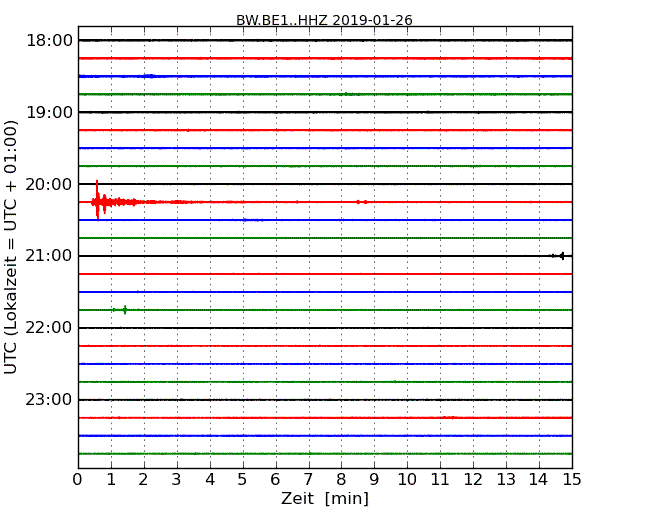
Task: Click the 21:00 time label
Action: click(49, 256)
